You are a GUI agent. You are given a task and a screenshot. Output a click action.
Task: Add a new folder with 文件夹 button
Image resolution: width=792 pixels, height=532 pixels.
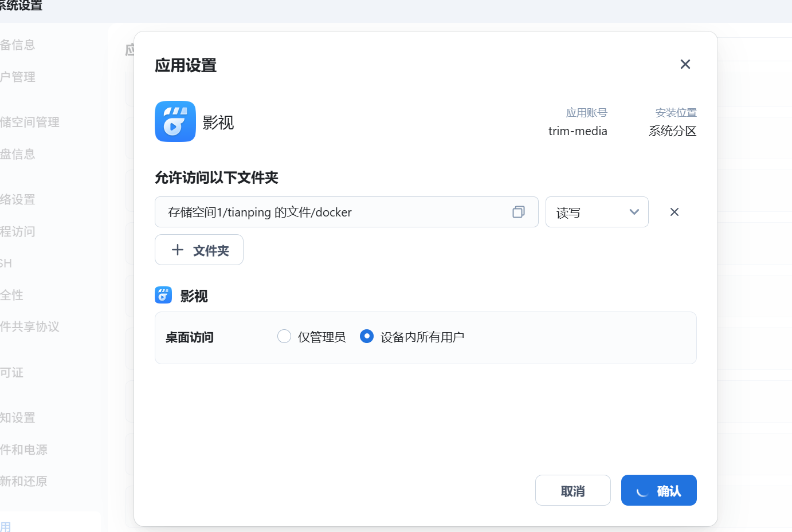coord(199,250)
